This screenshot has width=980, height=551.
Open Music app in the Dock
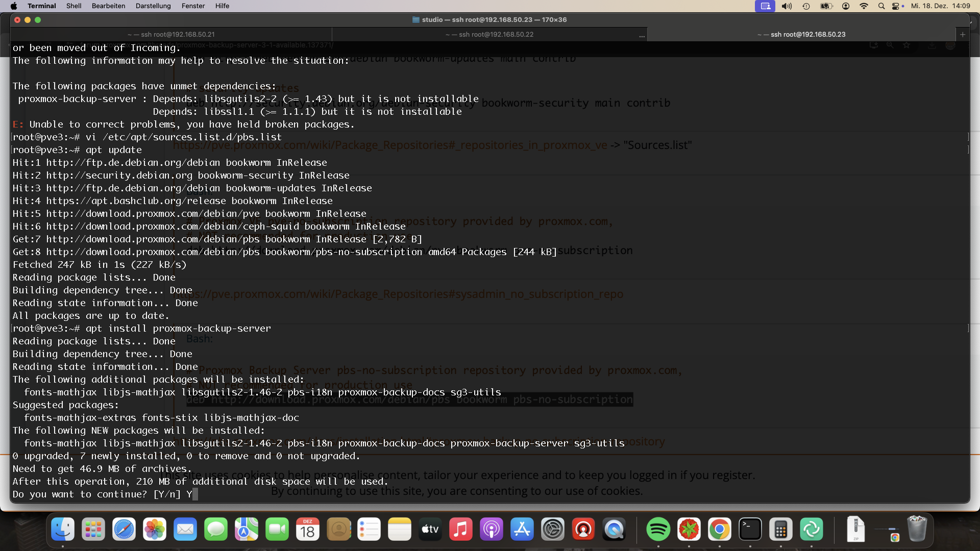pyautogui.click(x=461, y=529)
